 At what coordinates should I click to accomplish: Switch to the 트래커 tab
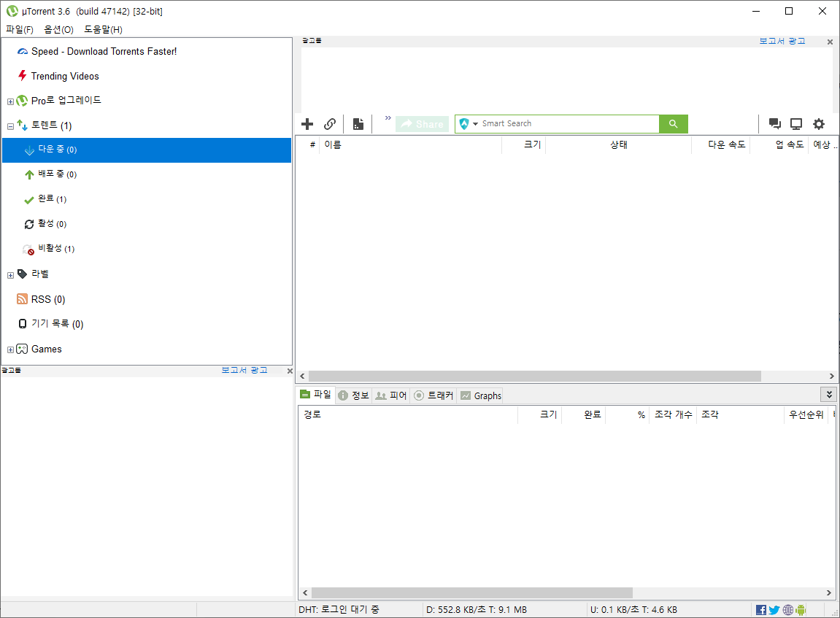click(434, 395)
